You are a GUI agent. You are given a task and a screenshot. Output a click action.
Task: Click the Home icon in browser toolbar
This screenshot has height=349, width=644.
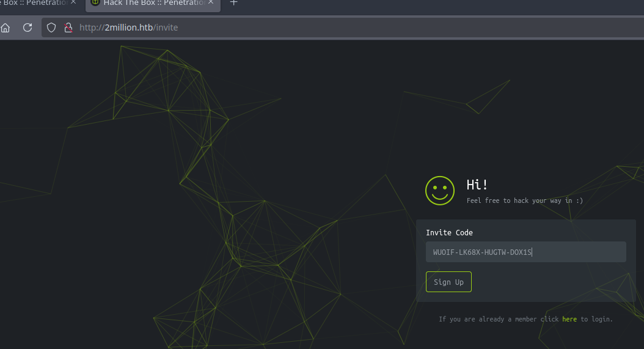(x=5, y=28)
